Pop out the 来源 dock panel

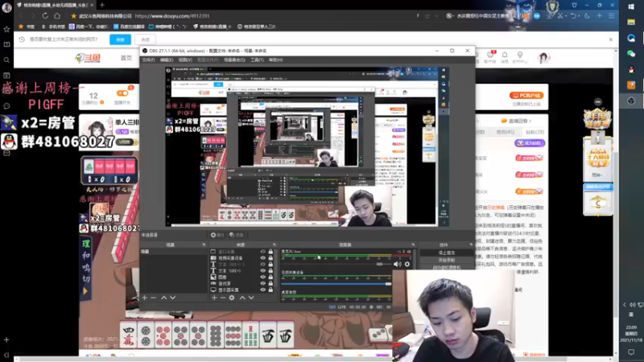click(274, 245)
